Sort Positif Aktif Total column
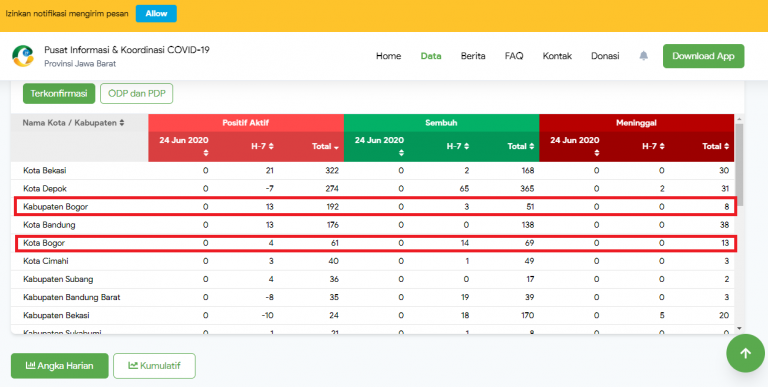Screen dimensions: 768x387 (325, 146)
